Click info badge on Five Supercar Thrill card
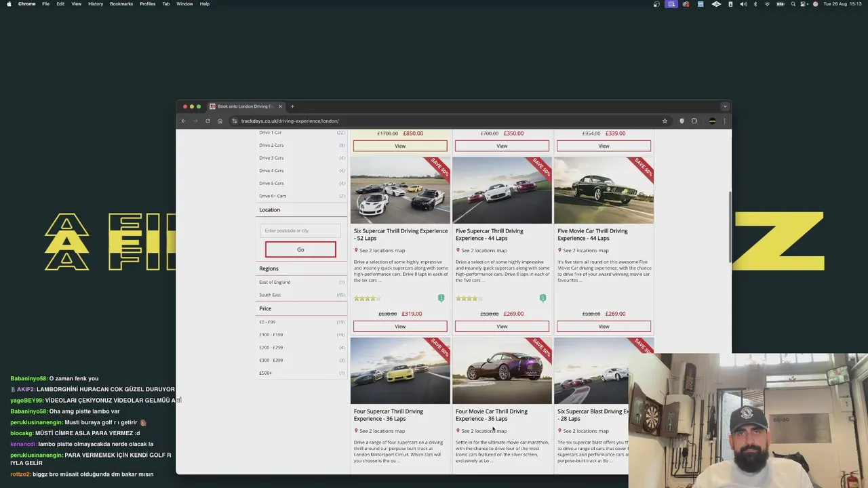Viewport: 868px width, 488px height. [x=542, y=298]
